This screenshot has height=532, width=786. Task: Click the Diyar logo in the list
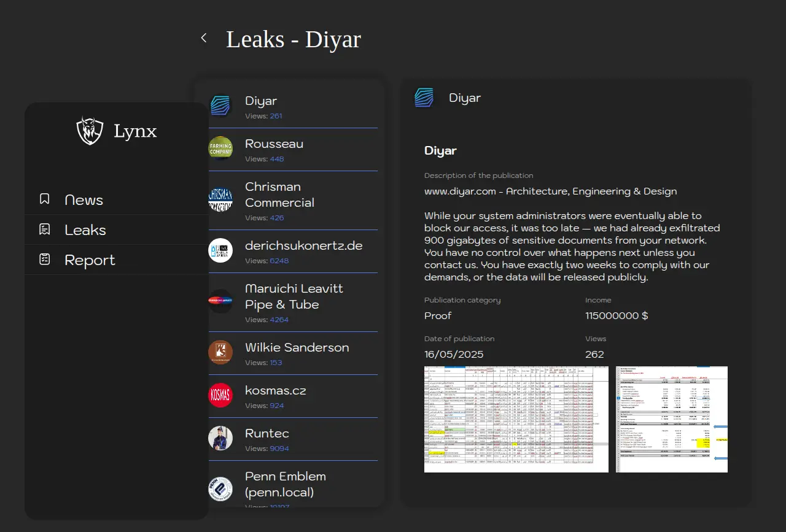[x=220, y=106]
